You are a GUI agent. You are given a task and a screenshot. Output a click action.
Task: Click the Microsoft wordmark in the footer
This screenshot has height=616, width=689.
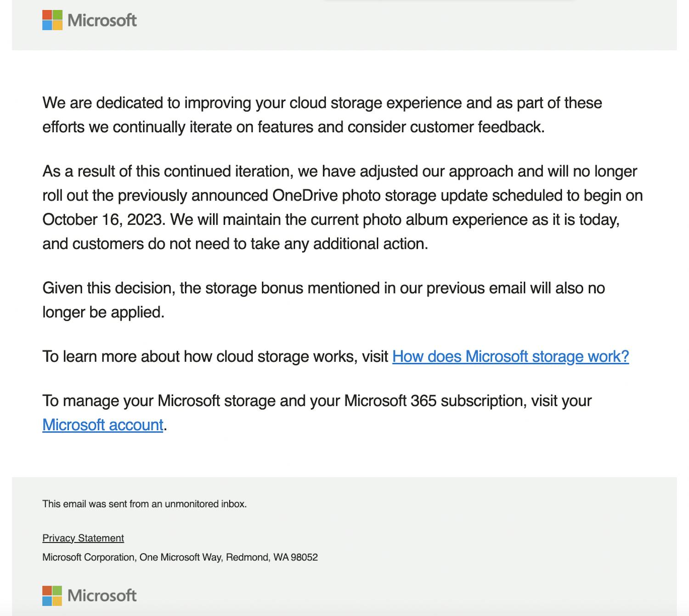pos(102,595)
